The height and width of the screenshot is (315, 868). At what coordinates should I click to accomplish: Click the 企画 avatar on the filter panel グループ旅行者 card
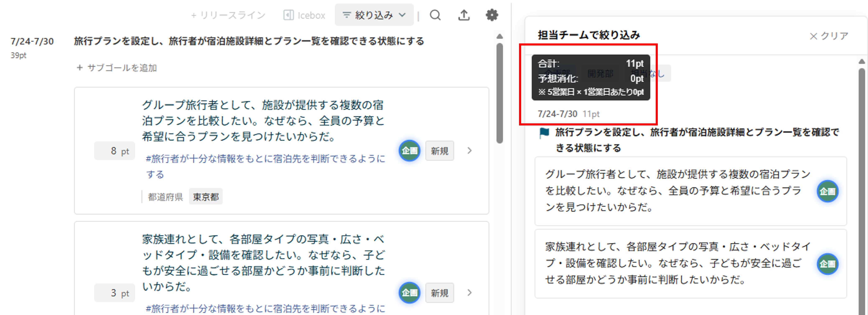pyautogui.click(x=827, y=191)
